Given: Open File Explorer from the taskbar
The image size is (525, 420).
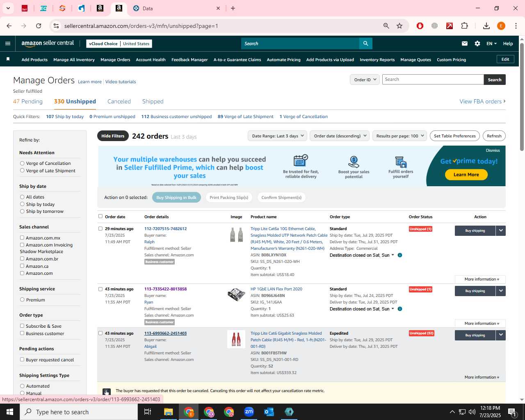Looking at the screenshot, I should tap(169, 412).
